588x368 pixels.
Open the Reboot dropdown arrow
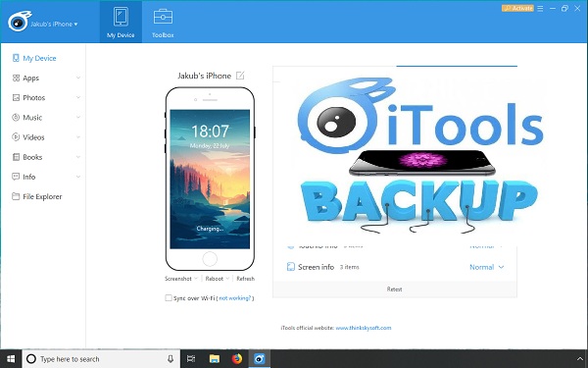[x=227, y=279]
